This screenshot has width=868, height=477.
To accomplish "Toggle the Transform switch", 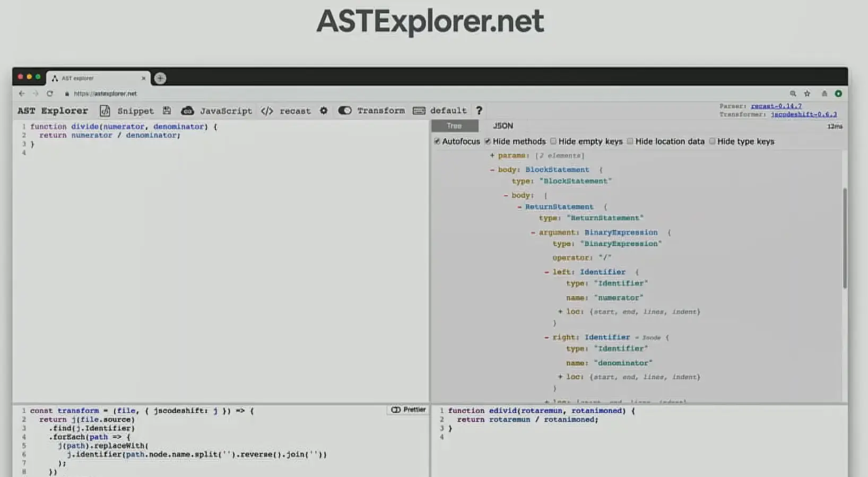I will tap(345, 110).
